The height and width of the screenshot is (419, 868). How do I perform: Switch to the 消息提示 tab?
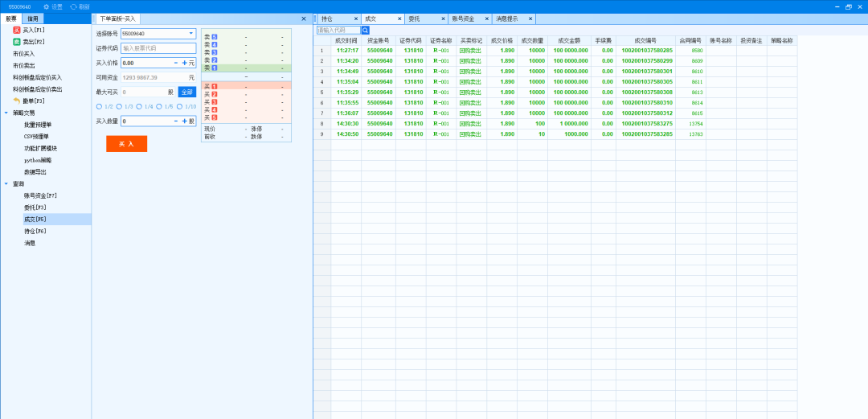506,18
